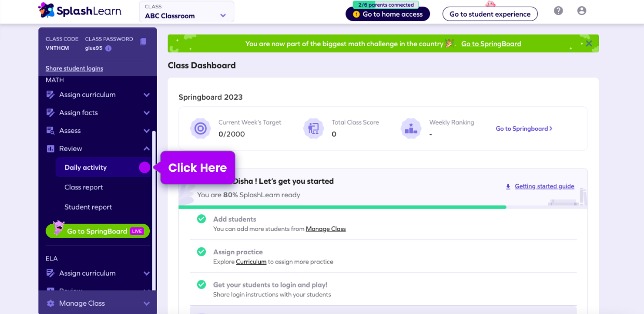Click the Go to student experience button
The width and height of the screenshot is (644, 314).
tap(489, 14)
